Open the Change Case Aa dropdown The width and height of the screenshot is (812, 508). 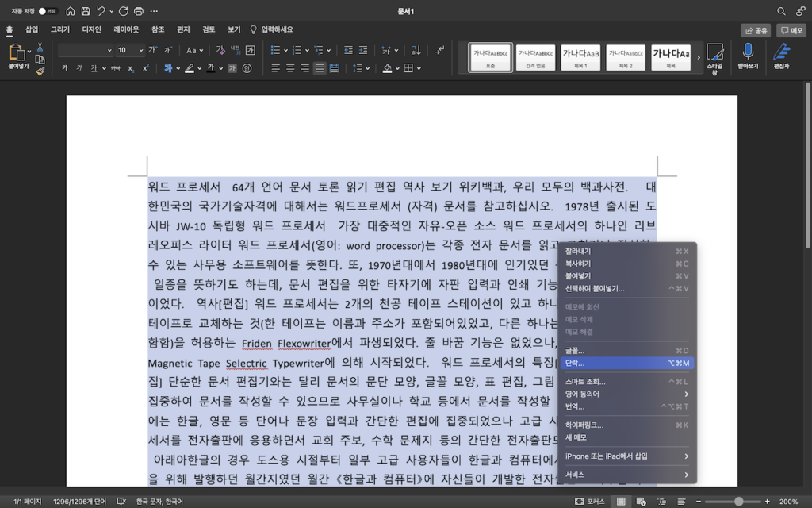[195, 50]
